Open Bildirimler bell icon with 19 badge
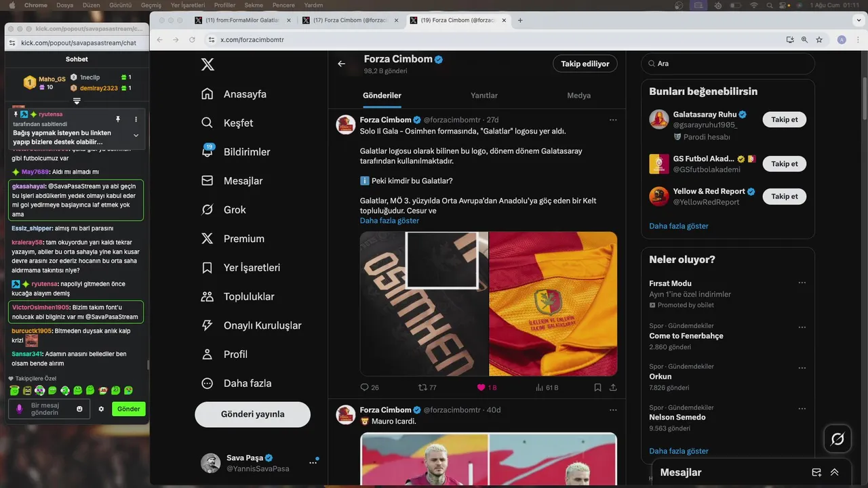 pos(208,151)
